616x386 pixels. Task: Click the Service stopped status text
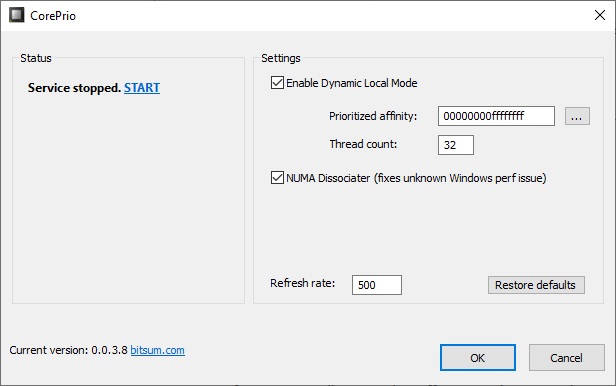(74, 88)
